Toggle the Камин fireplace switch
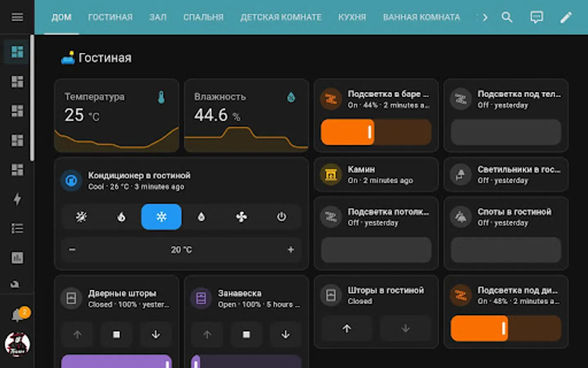Screen dimensions: 588x368 [330, 175]
